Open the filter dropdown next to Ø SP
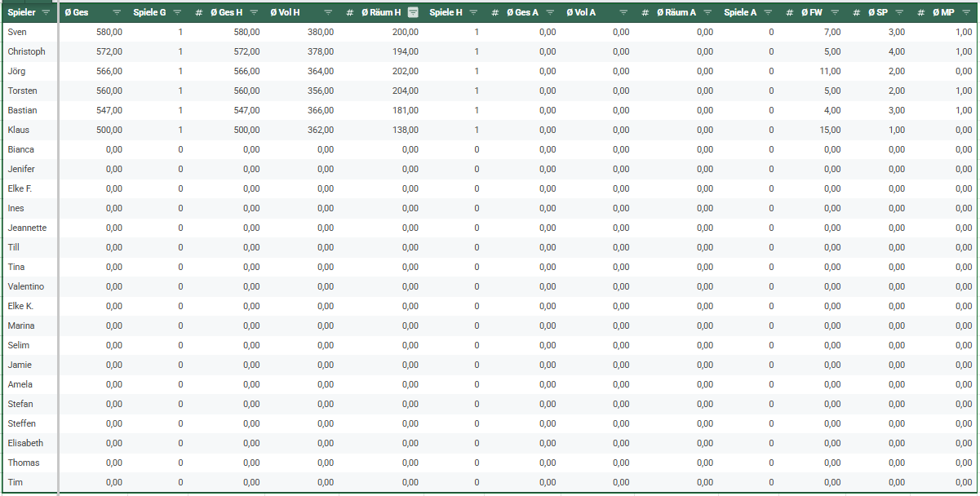This screenshot has width=980, height=496. tap(898, 12)
